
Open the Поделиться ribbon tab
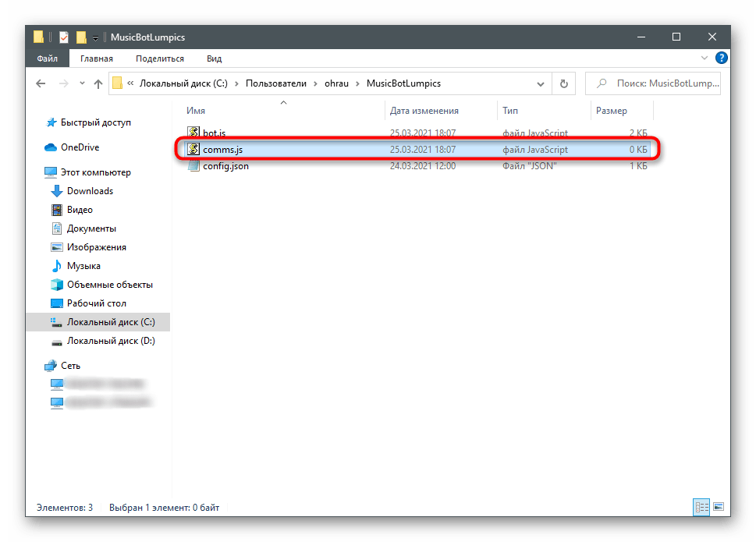pos(159,58)
